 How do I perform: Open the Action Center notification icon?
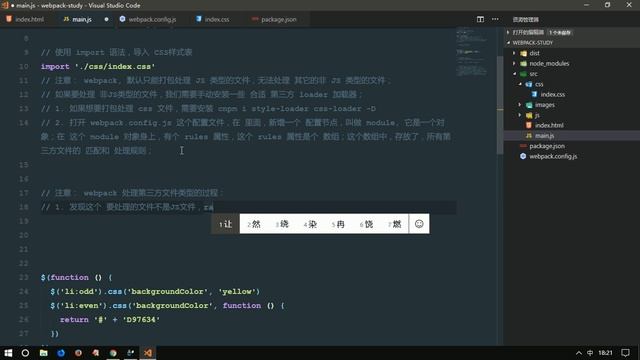pyautogui.click(x=626, y=353)
